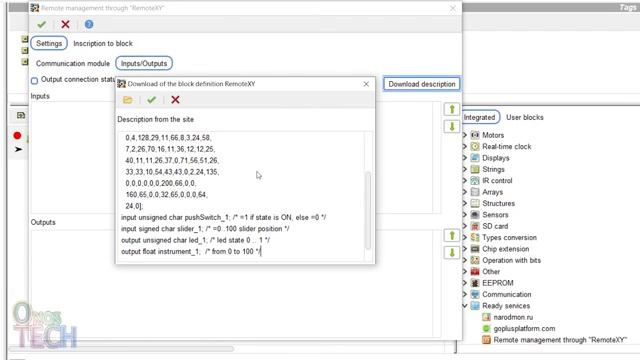The height and width of the screenshot is (360, 640).
Task: Expand the Operation with bits node
Action: pyautogui.click(x=465, y=260)
